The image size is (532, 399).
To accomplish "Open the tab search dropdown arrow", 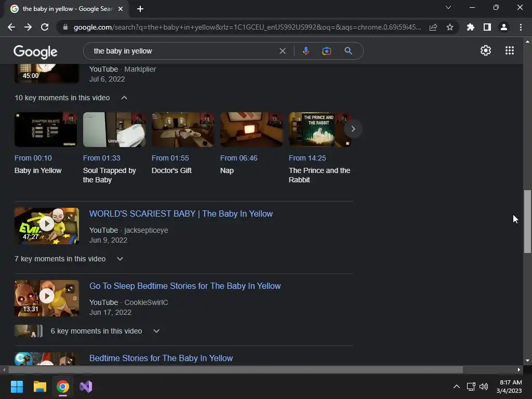I will pyautogui.click(x=448, y=7).
